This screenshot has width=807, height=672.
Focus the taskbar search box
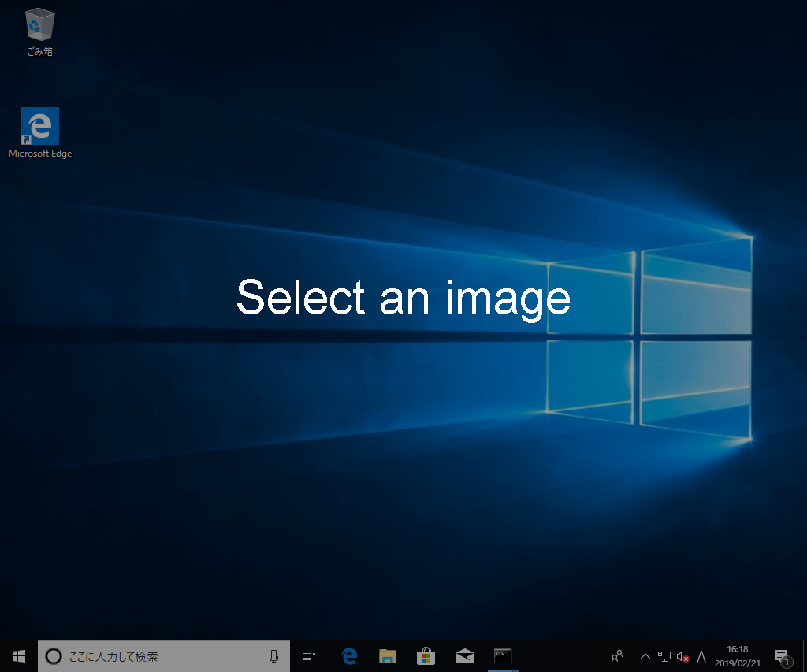click(164, 656)
